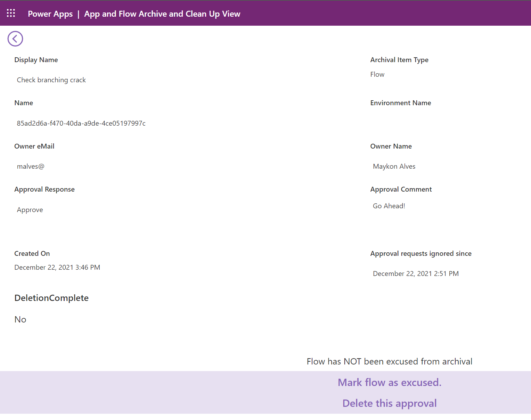Select the DeletionComplete value No

point(20,319)
